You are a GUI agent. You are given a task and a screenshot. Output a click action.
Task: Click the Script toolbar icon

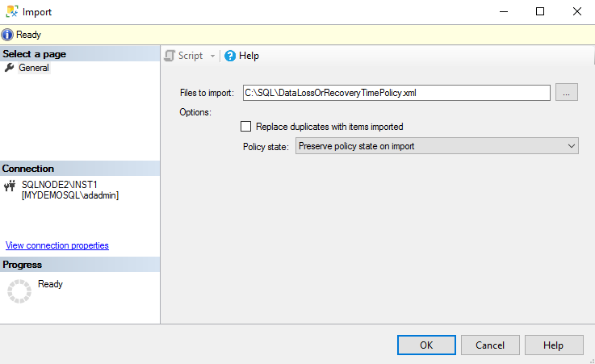[170, 56]
